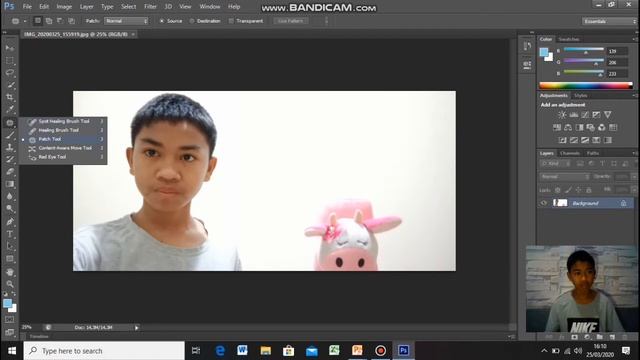The image size is (640, 360).
Task: Switch to the Channels tab
Action: pos(570,153)
